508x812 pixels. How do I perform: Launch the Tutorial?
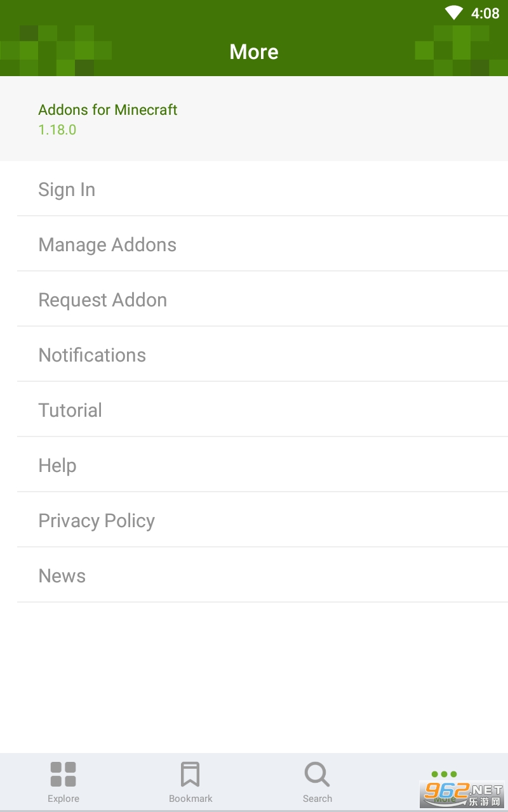point(70,410)
